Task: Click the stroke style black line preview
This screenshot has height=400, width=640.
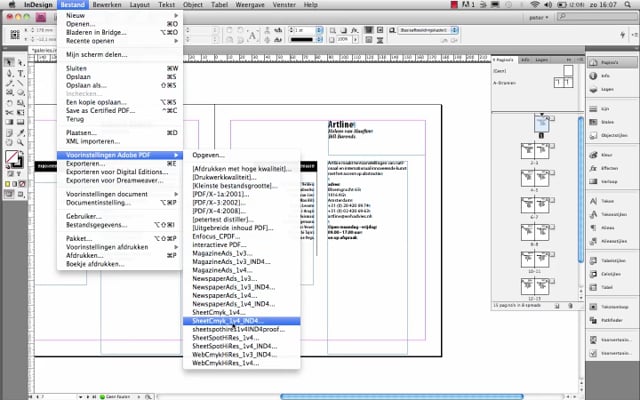Action: 301,40
